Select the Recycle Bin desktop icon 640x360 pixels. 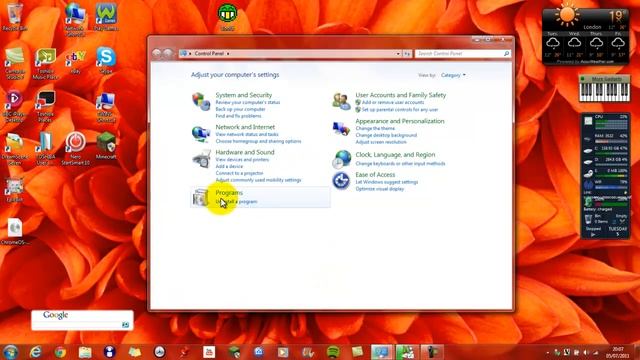[15, 16]
